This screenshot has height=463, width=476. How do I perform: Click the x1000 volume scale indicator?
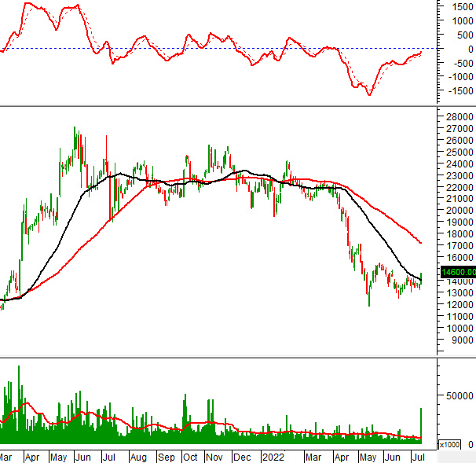click(x=449, y=445)
